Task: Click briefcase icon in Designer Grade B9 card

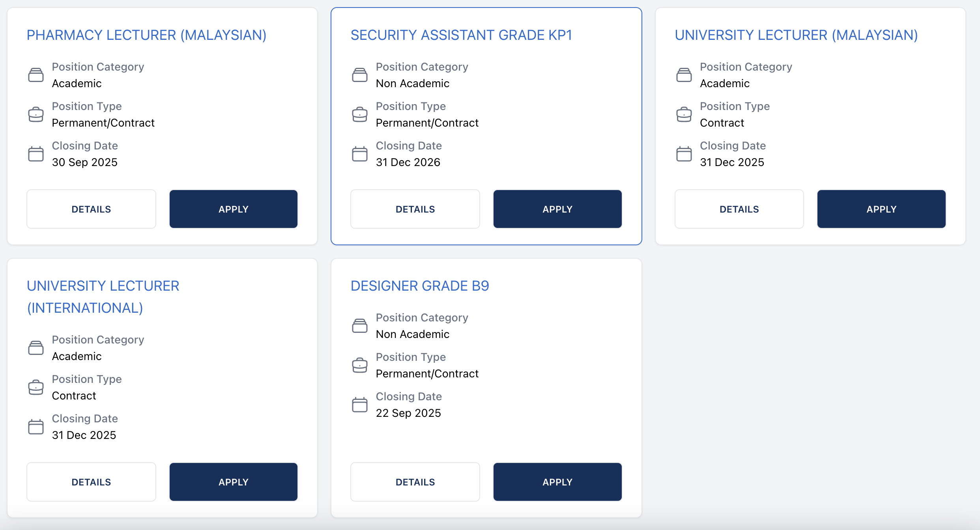Action: [359, 365]
